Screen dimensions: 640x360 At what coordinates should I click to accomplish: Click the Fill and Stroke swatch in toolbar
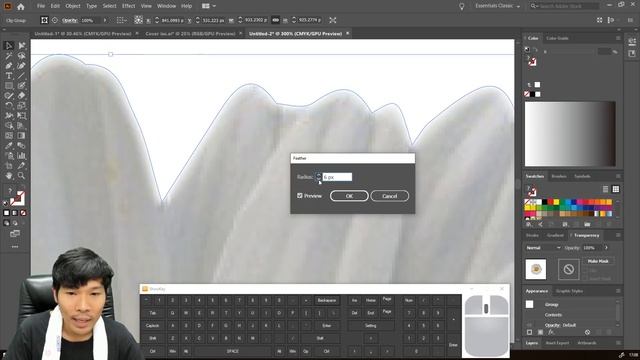18,198
